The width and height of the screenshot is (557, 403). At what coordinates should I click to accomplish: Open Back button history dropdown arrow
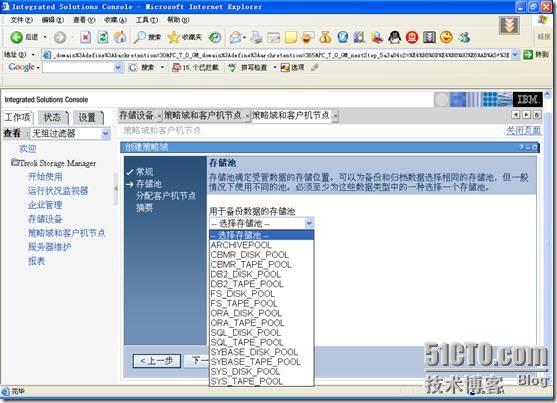click(45, 37)
